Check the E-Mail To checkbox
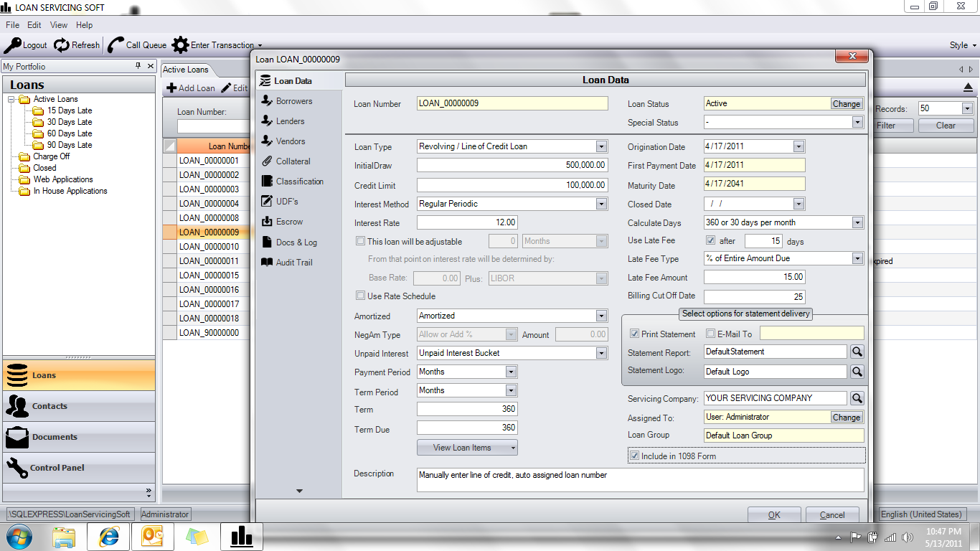The width and height of the screenshot is (980, 551). 711,334
